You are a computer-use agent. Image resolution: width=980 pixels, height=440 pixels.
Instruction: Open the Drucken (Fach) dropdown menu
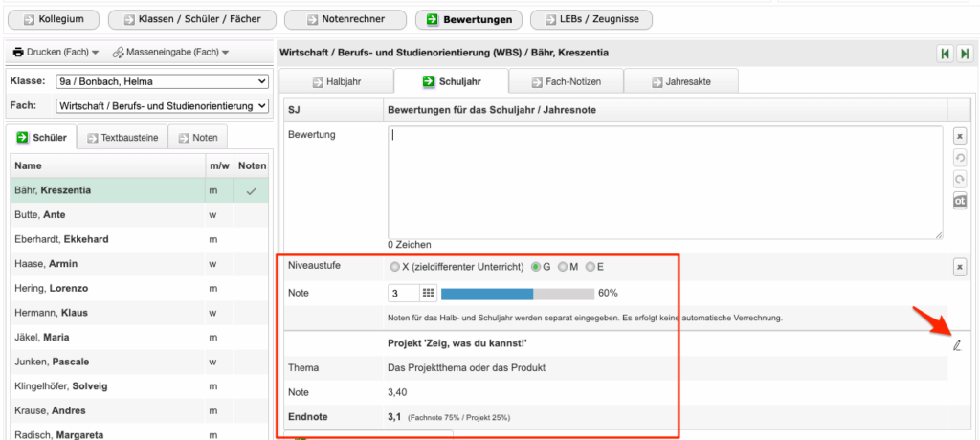(56, 52)
